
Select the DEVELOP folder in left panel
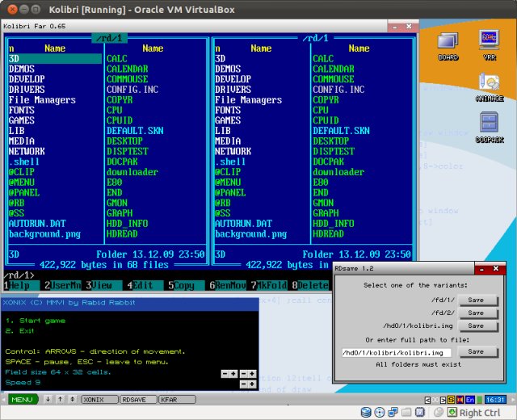(27, 79)
